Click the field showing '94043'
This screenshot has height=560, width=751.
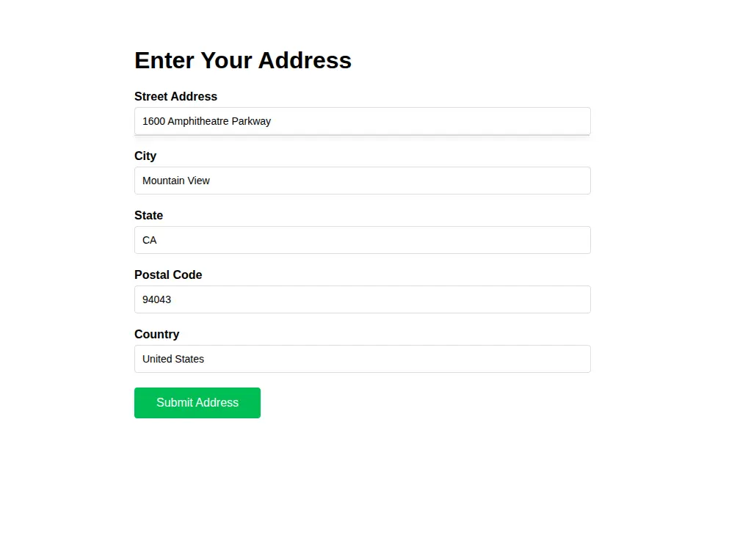156,299
